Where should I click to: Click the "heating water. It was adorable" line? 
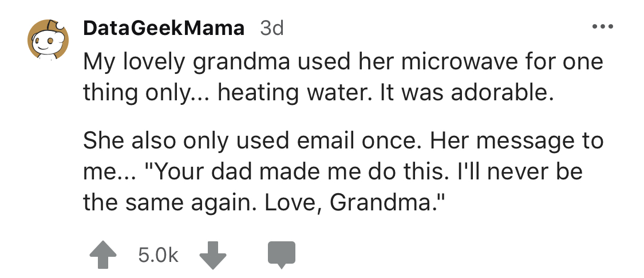tap(319, 93)
